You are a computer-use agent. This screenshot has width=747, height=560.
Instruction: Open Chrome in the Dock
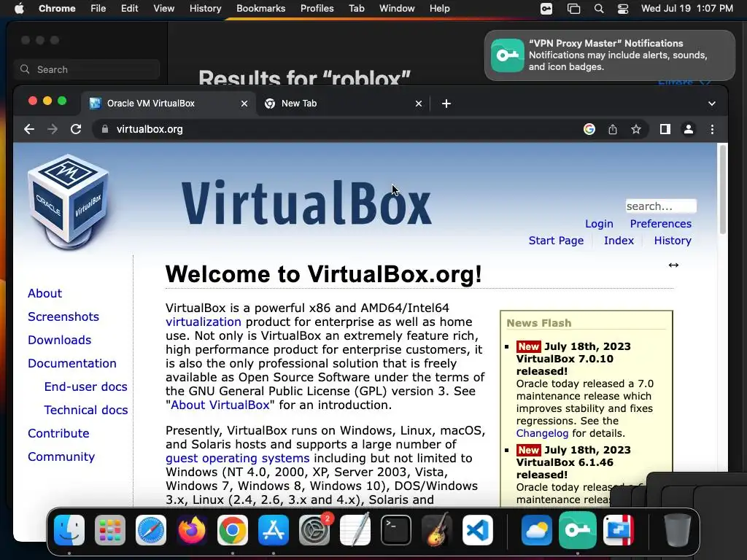233,530
